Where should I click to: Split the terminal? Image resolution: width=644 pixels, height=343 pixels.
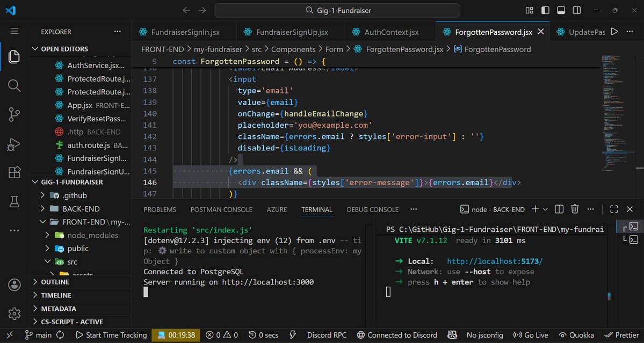[559, 209]
